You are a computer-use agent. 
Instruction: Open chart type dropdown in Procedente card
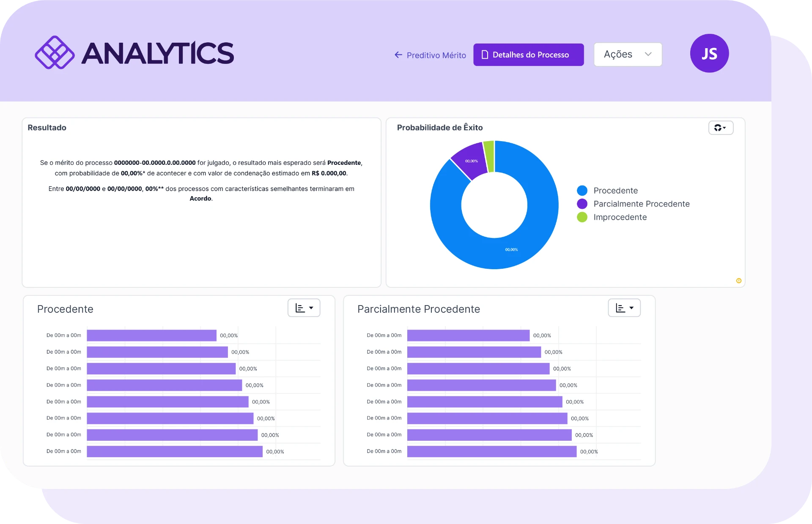click(304, 308)
